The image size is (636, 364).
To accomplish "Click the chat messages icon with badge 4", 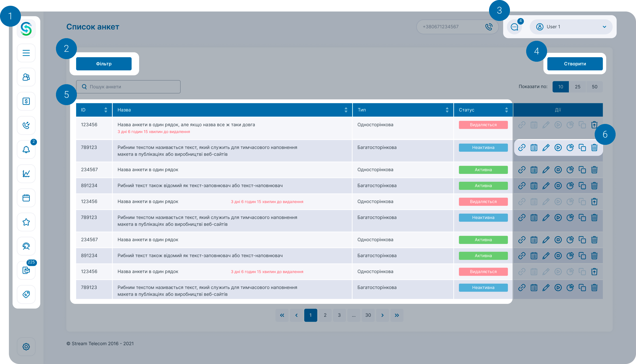I will click(514, 27).
